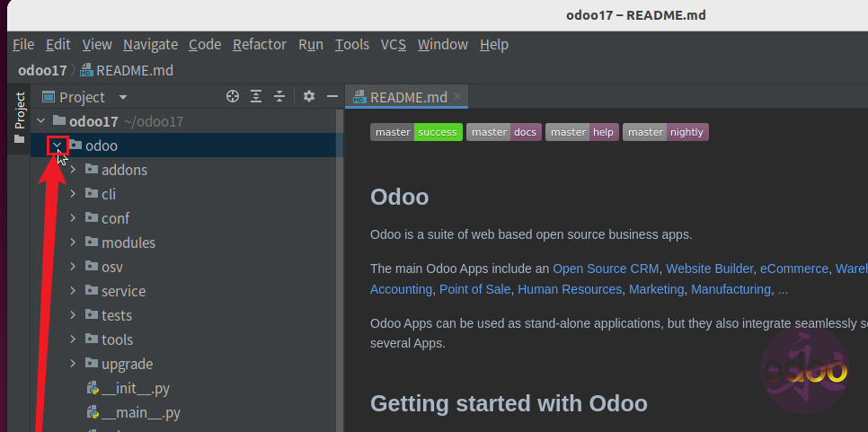
Task: Open the Tools menu
Action: [352, 44]
